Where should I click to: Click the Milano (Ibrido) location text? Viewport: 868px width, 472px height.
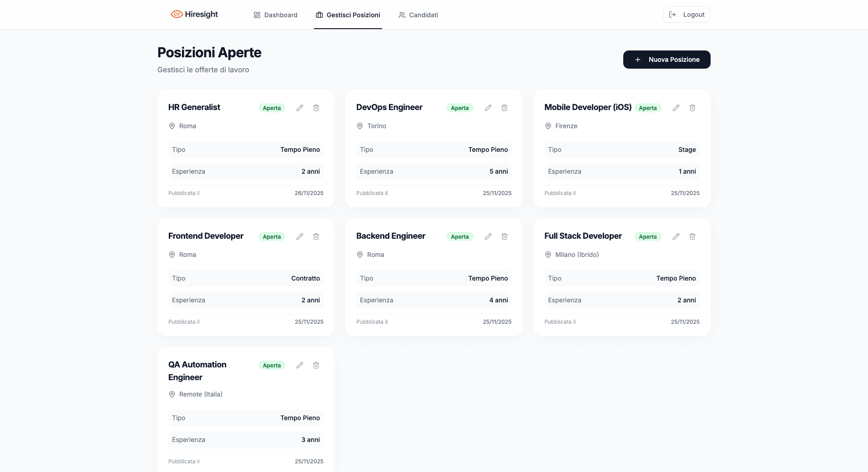577,255
